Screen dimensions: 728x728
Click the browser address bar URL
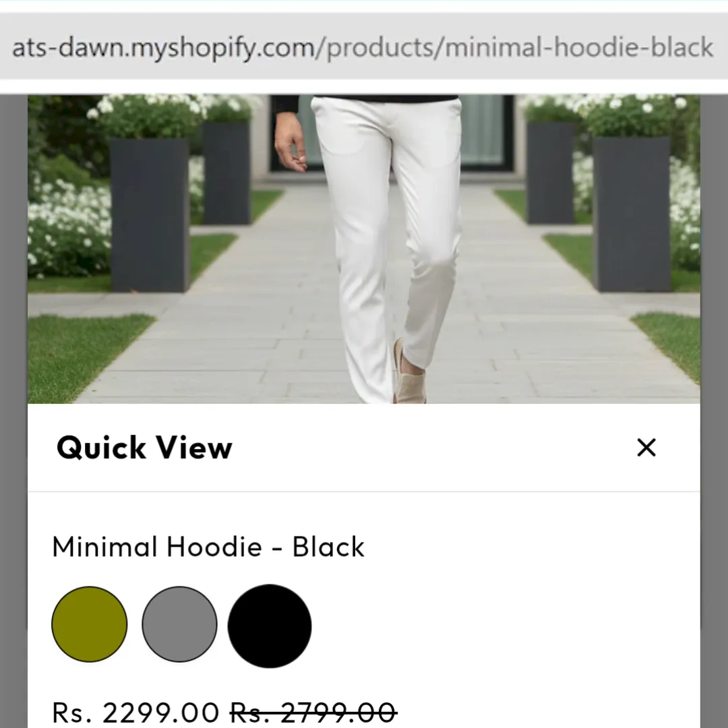(x=363, y=47)
